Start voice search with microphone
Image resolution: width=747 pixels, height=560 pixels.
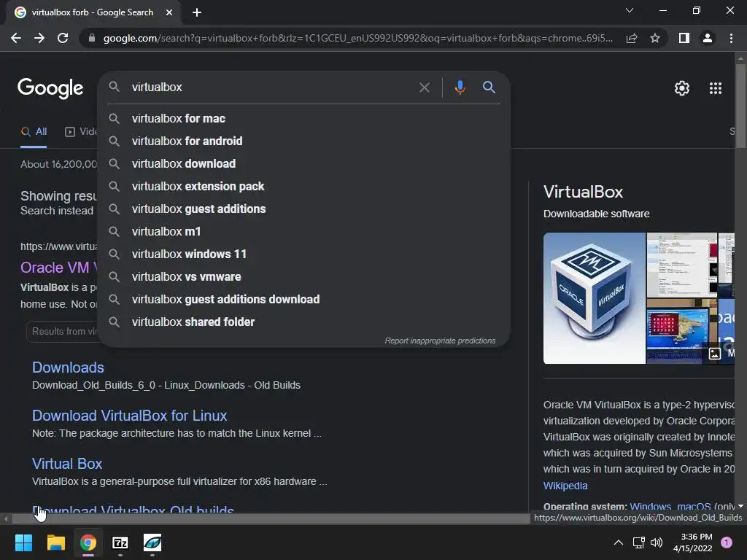tap(460, 87)
